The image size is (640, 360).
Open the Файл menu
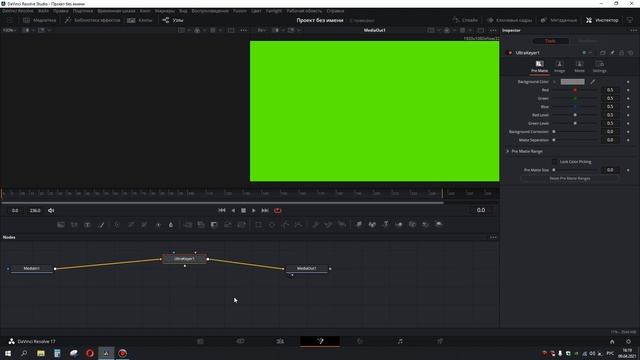tap(43, 11)
